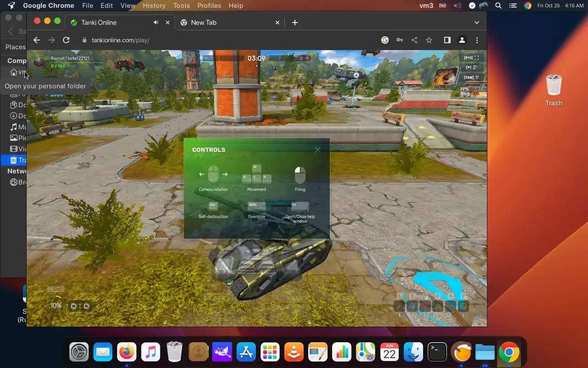Open the Chrome three-dot menu
Image resolution: width=588 pixels, height=368 pixels.
pyautogui.click(x=477, y=40)
